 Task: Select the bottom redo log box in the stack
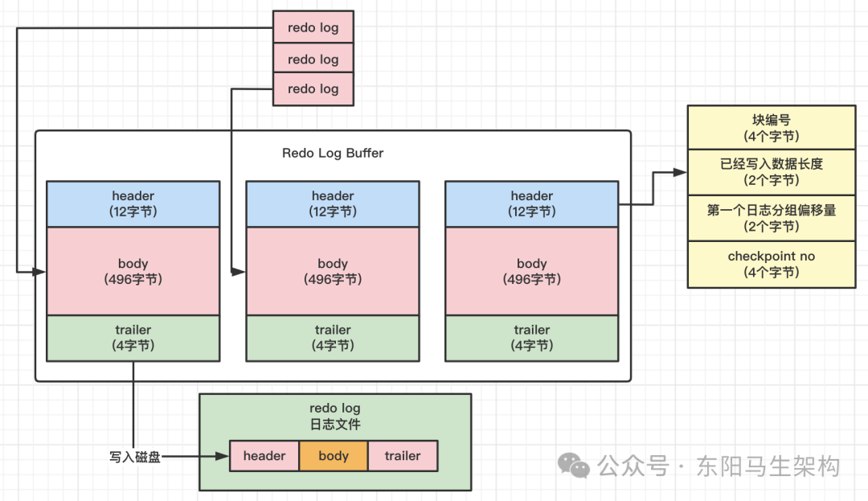coord(313,88)
